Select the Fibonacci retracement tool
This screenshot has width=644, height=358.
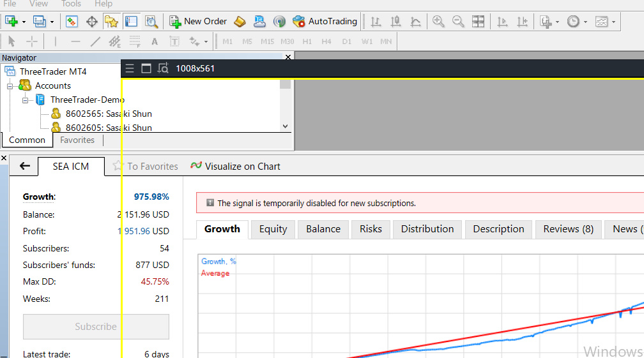135,41
